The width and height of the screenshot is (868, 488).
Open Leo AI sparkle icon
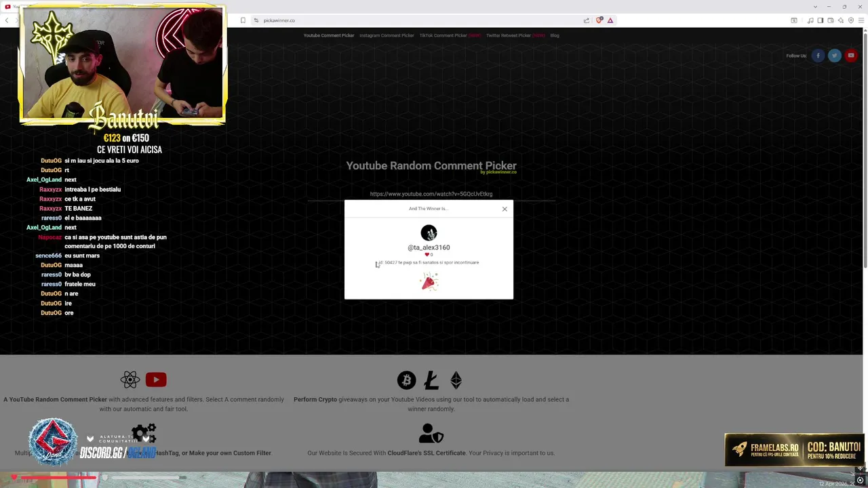click(x=840, y=20)
